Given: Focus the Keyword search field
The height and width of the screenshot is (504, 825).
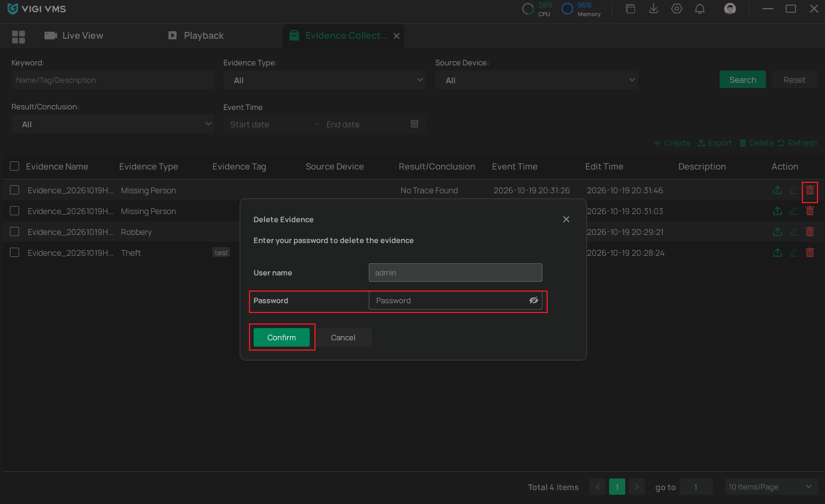Looking at the screenshot, I should click(113, 80).
